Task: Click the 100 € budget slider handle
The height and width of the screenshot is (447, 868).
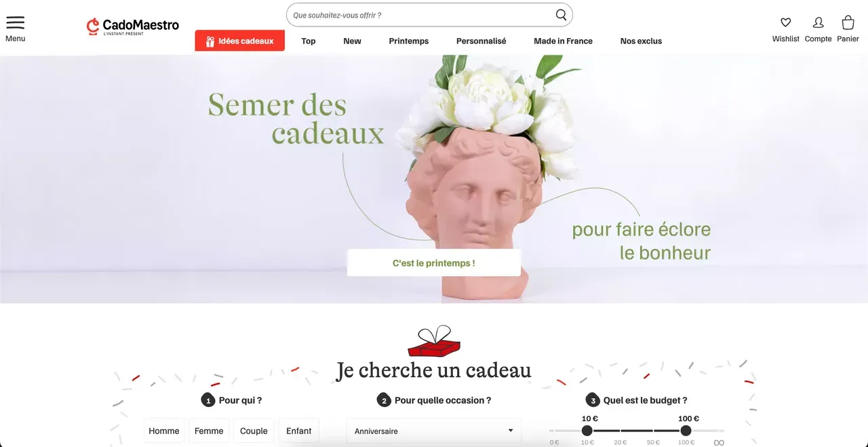Action: click(x=686, y=431)
